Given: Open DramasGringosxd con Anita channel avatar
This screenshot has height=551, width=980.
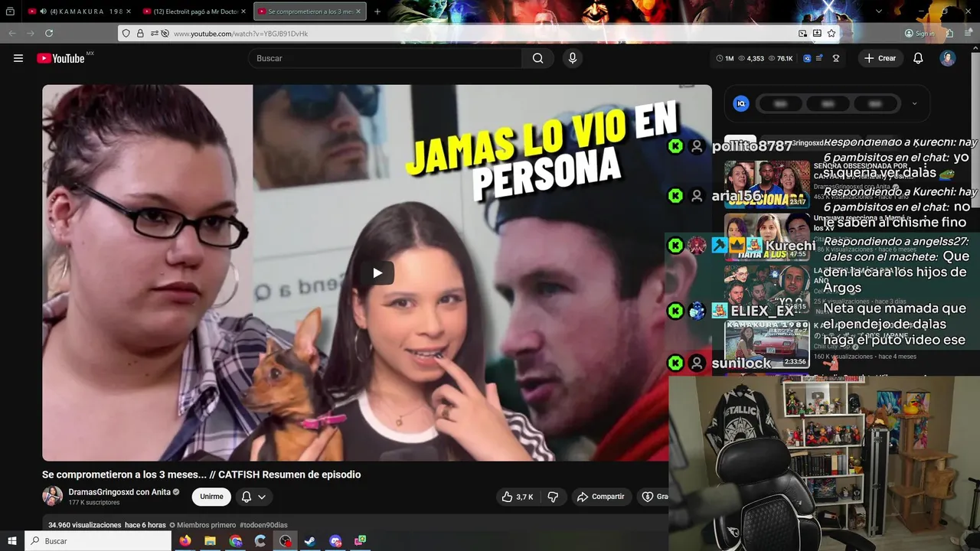Looking at the screenshot, I should tap(52, 496).
